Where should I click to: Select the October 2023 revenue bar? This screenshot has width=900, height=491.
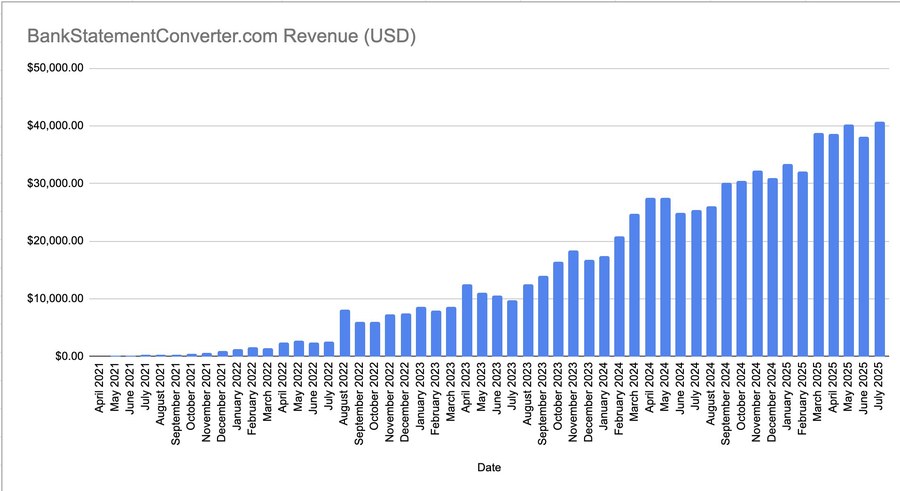click(558, 309)
